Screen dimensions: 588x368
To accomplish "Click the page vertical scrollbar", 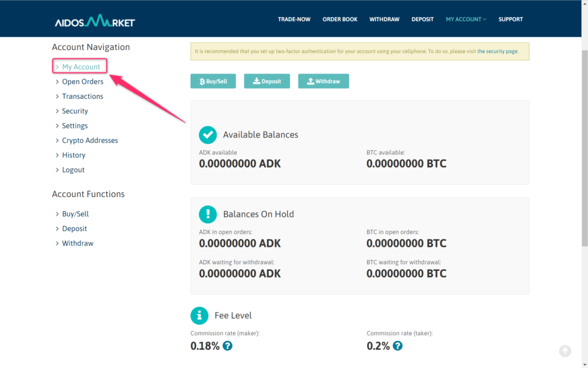I will click(x=584, y=144).
